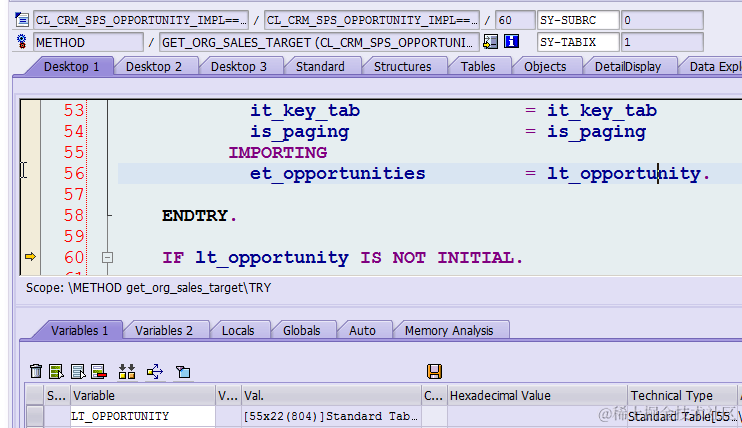
Task: Open the Tables tab
Action: (x=478, y=67)
